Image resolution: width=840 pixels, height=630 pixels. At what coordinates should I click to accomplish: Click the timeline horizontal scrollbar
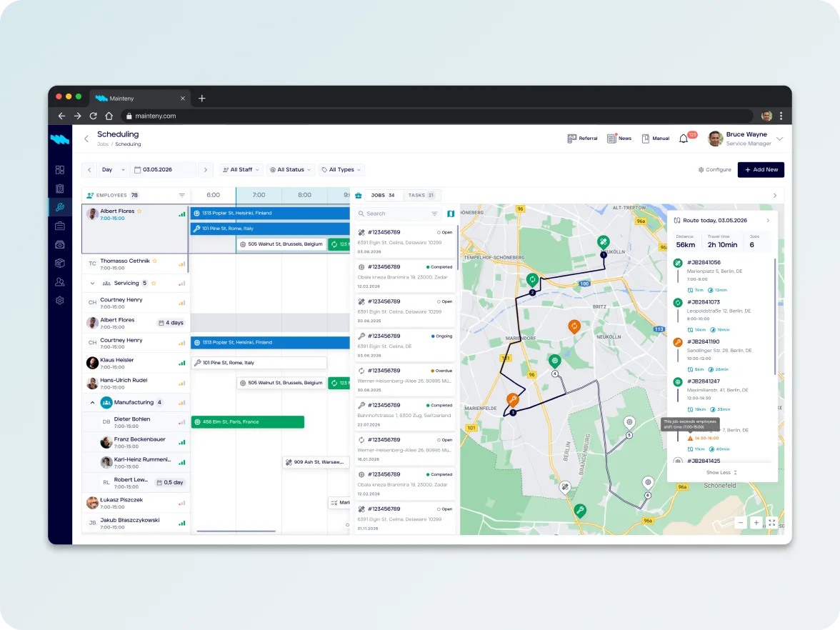[x=236, y=531]
